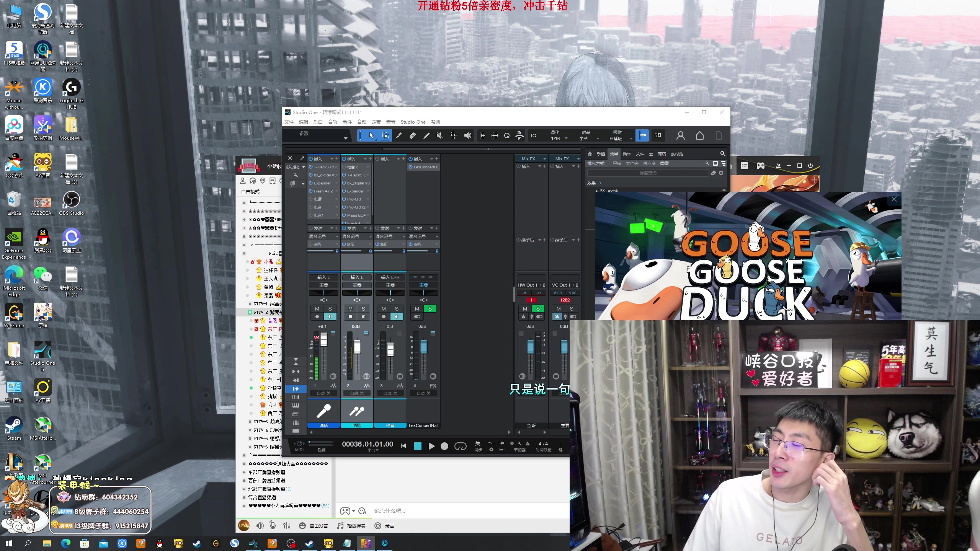Toggle the snap button in toolbar

pyautogui.click(x=642, y=135)
